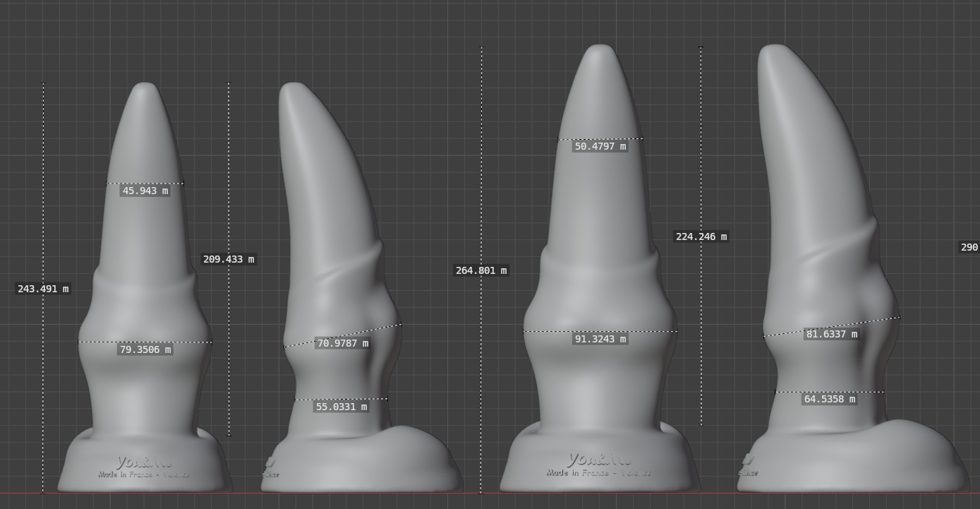Screen dimensions: 980x509
Task: Click the embossed Made in France text on small base
Action: [144, 474]
